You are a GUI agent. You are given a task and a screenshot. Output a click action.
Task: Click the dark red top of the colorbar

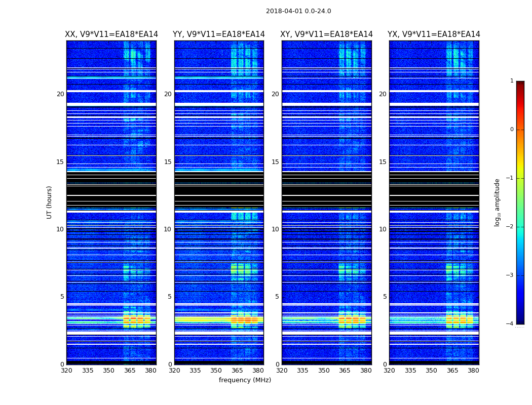coord(520,84)
